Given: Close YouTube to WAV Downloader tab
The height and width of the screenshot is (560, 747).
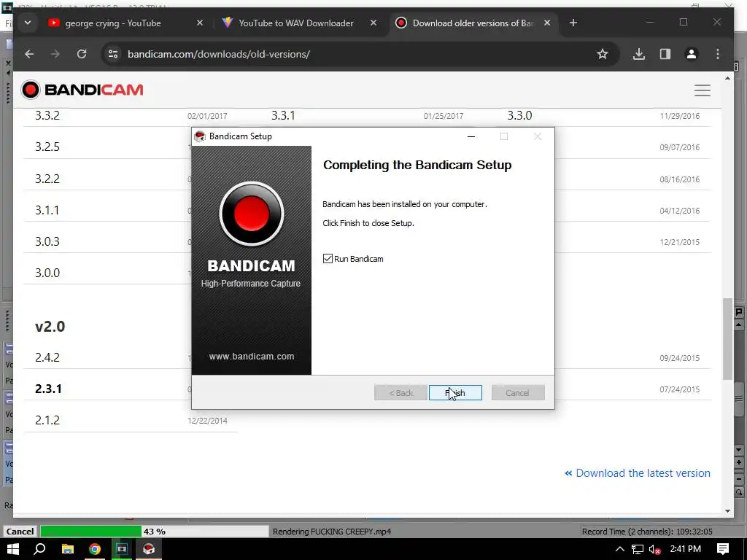Looking at the screenshot, I should click(373, 23).
